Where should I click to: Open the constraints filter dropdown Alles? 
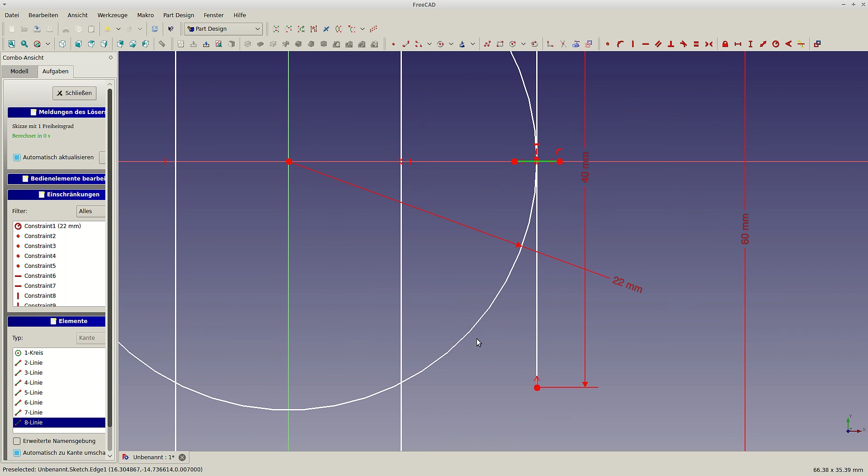click(x=90, y=211)
